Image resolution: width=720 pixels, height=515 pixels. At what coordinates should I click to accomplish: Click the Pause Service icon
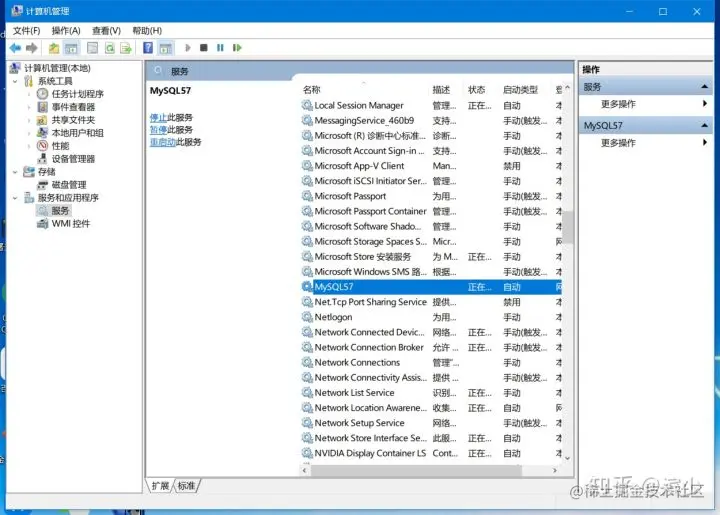220,48
